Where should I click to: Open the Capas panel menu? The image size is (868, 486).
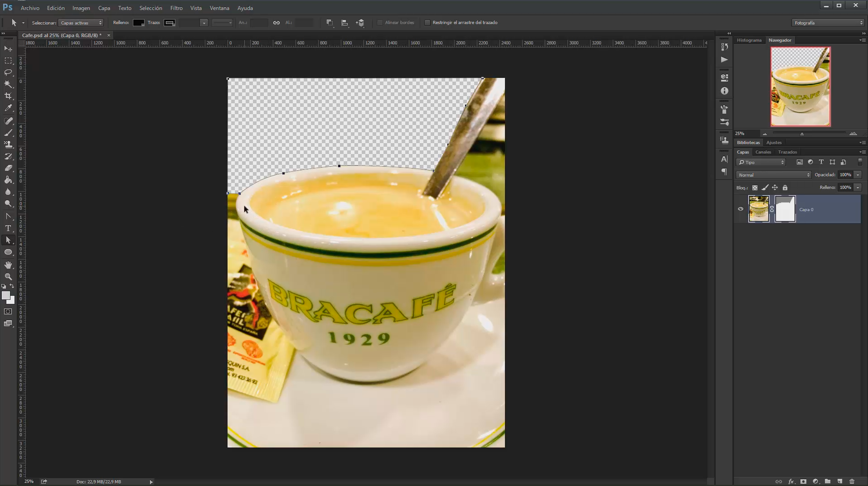[x=862, y=152]
